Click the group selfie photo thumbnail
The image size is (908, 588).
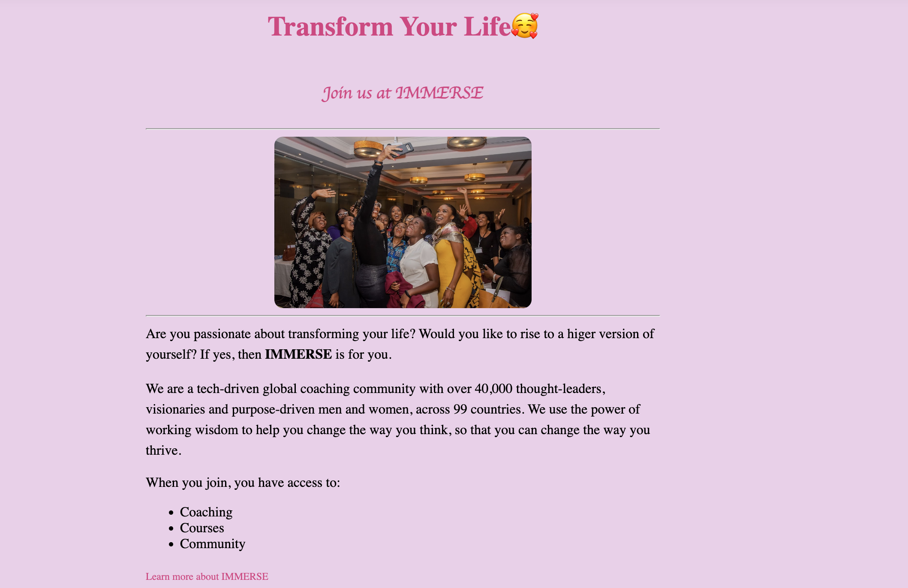403,222
